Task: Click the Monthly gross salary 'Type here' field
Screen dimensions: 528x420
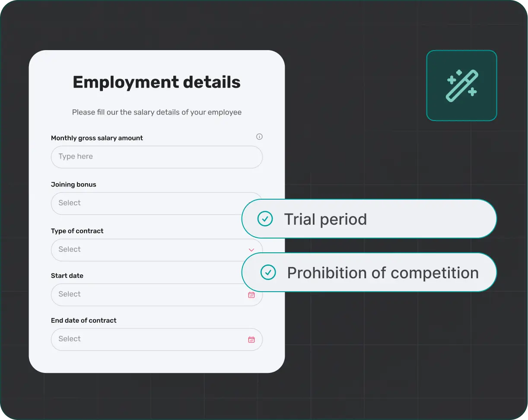Action: [156, 157]
